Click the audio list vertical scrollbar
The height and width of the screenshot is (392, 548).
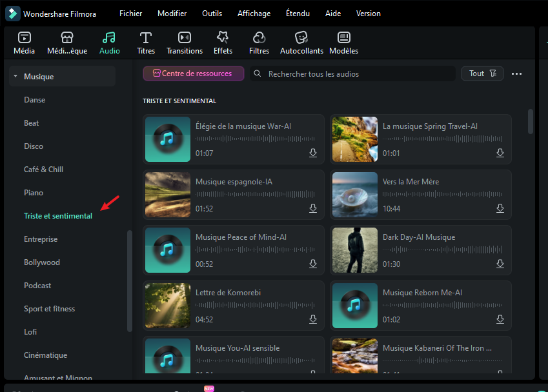point(531,122)
